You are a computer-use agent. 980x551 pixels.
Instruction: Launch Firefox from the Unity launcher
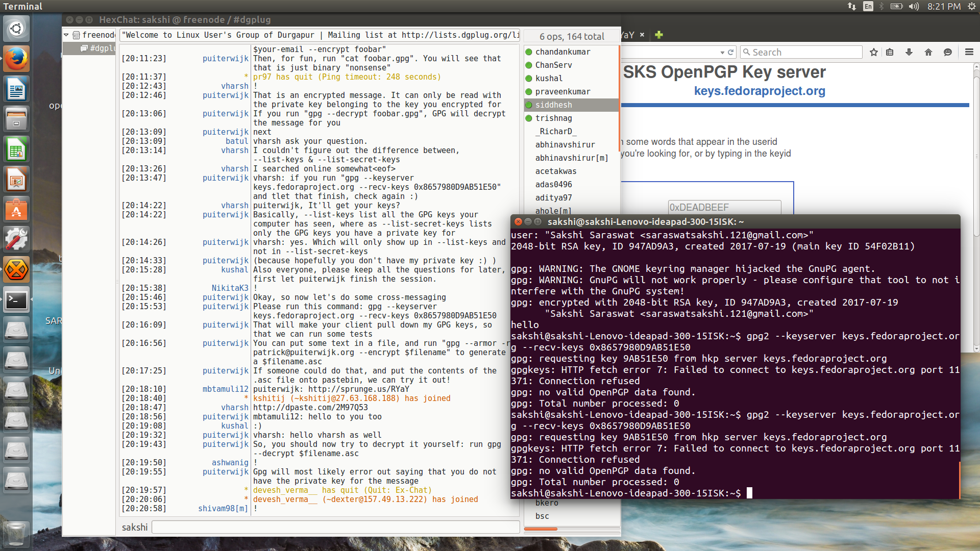[16, 59]
